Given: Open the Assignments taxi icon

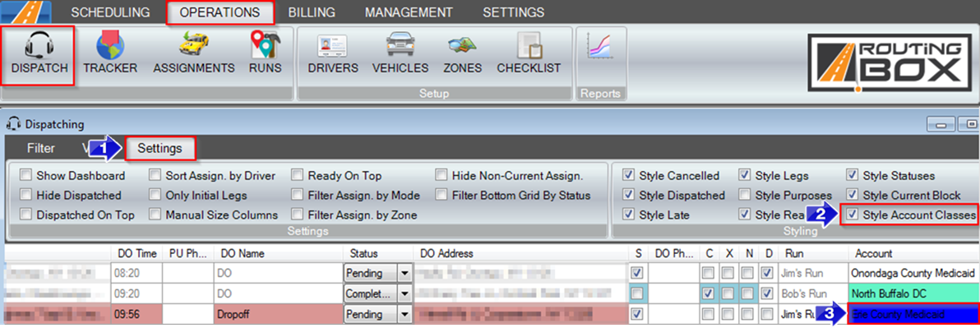Looking at the screenshot, I should 194,45.
